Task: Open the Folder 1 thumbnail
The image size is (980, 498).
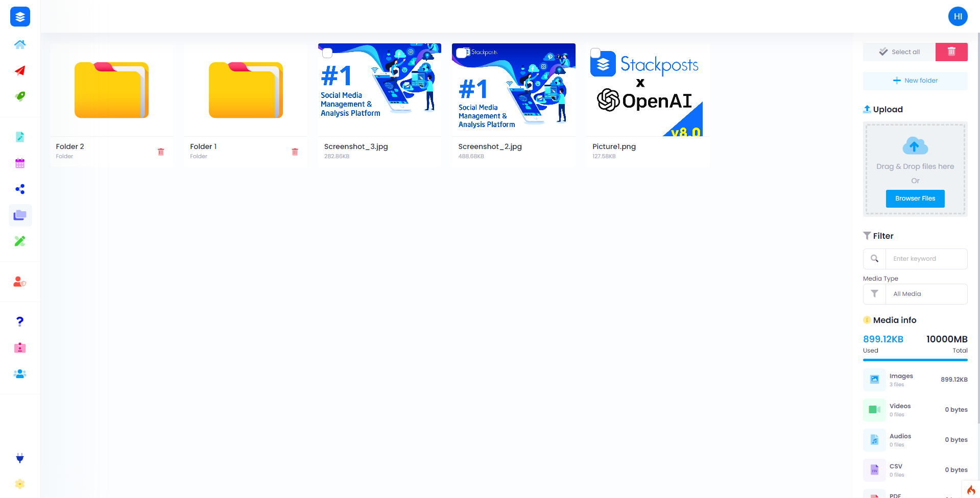Action: [246, 90]
